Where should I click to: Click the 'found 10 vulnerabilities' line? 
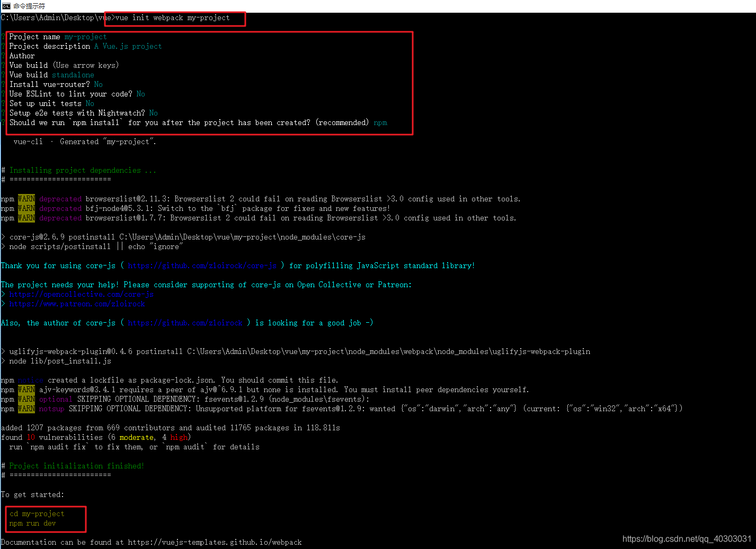[x=96, y=437]
